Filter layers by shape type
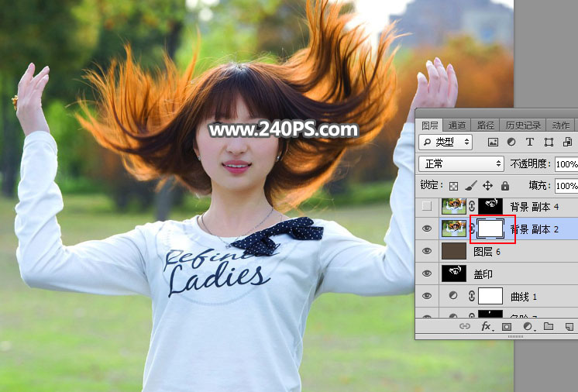Screen dimensions: 578x392 549,143
